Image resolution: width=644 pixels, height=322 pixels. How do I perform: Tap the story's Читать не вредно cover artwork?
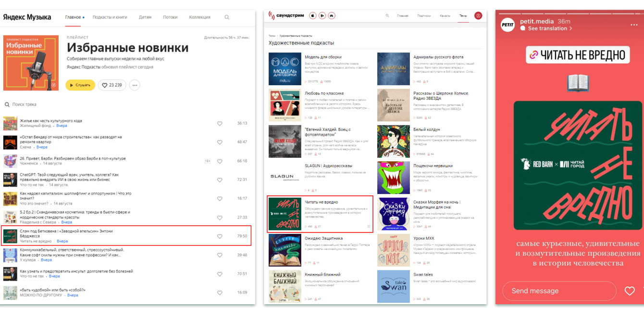tap(578, 165)
